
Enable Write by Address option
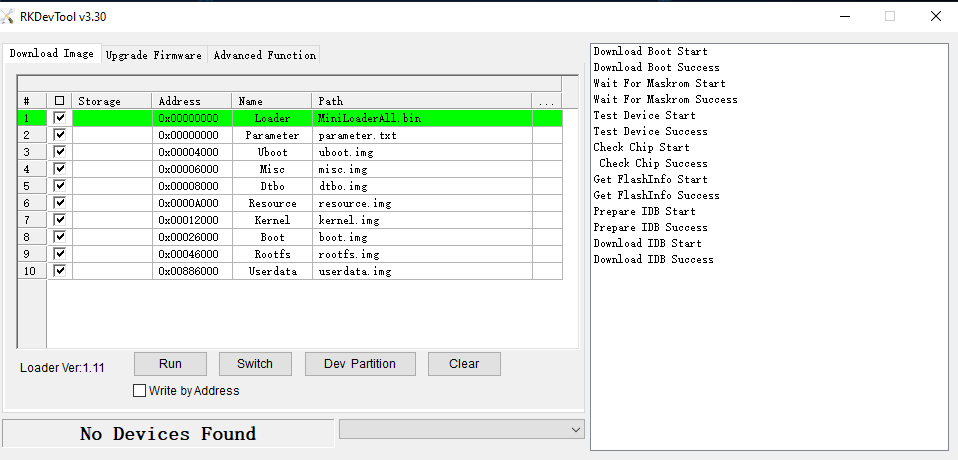140,391
